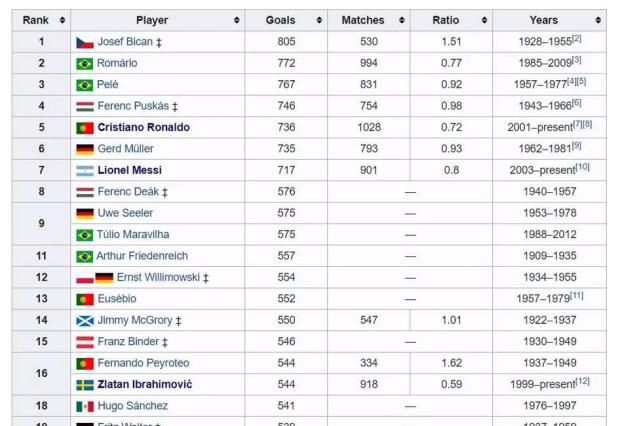Click Portugal flag next to Cristiano Ronaldo
Screen dimensions: 640x426
(85, 128)
